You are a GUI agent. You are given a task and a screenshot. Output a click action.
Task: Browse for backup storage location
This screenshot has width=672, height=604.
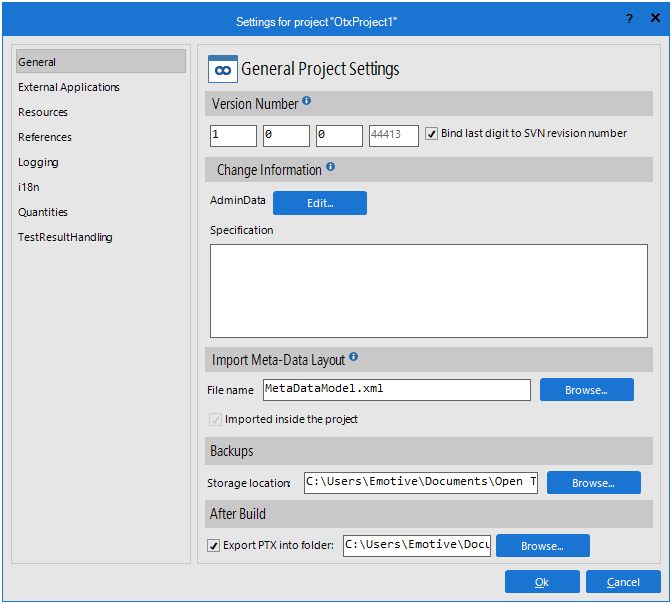(x=594, y=483)
